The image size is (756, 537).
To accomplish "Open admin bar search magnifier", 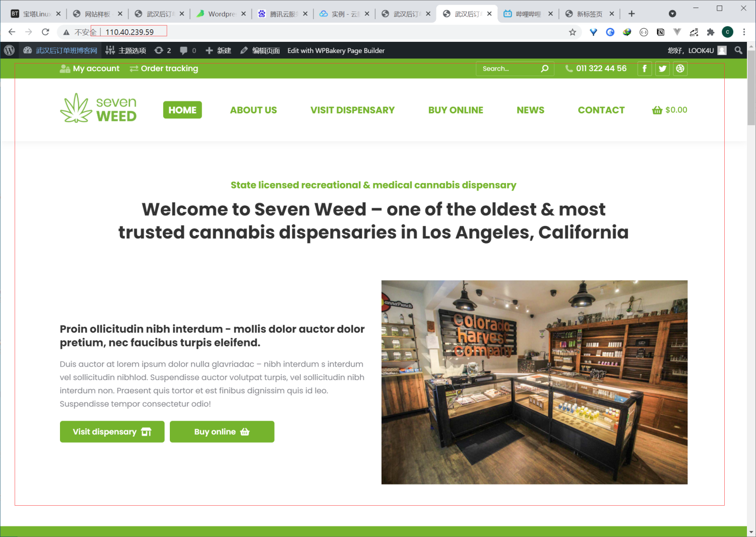I will (738, 50).
